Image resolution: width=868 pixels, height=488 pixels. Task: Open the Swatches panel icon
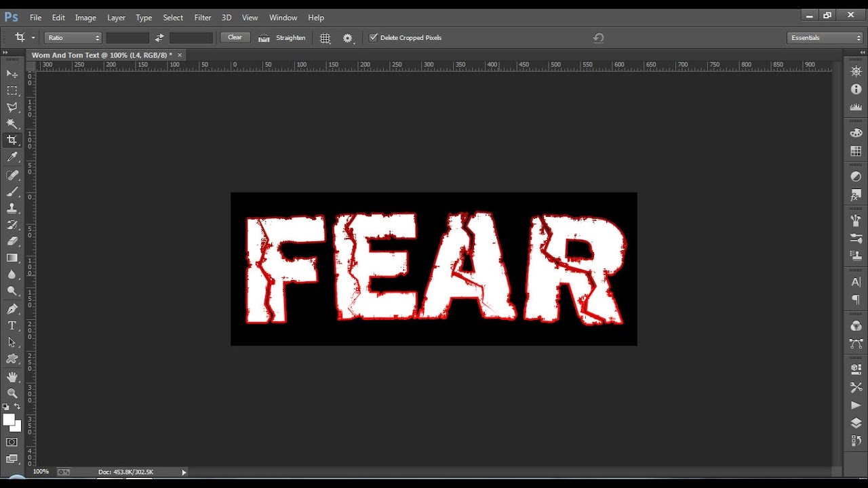tap(856, 151)
